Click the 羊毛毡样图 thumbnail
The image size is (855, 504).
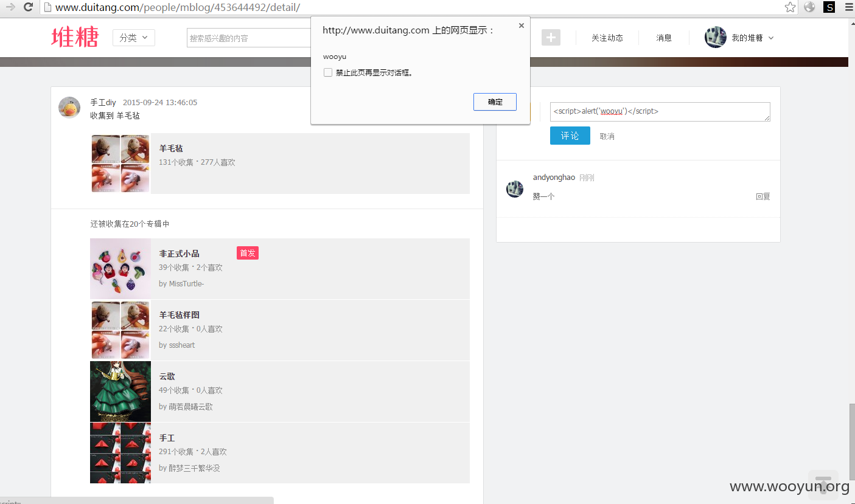(x=120, y=330)
